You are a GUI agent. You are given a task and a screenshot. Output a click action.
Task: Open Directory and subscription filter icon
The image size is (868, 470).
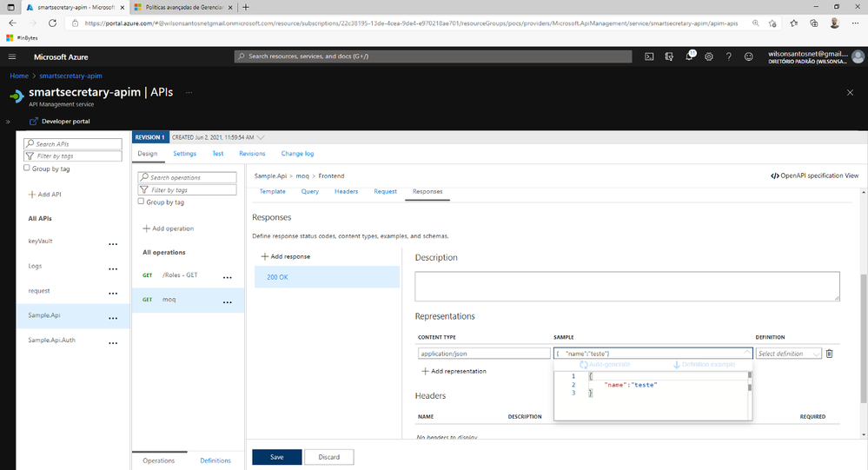tap(669, 56)
